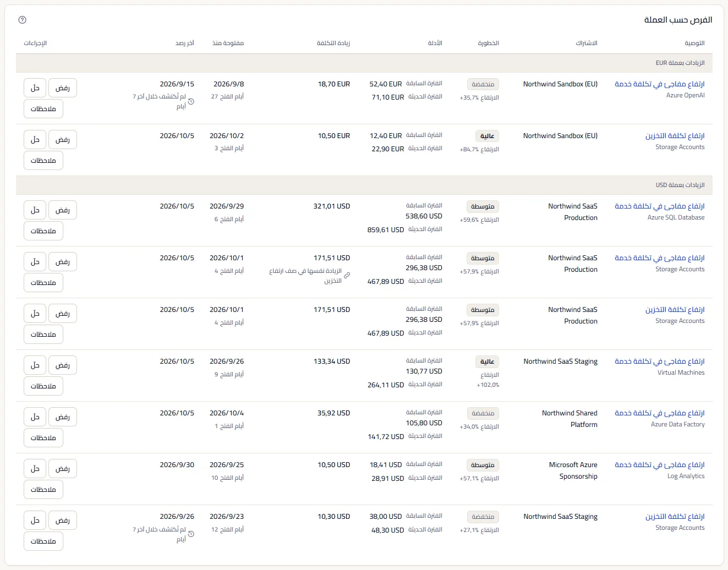
Task: Click the link icon next to الزيادة نفسها note
Action: click(347, 275)
